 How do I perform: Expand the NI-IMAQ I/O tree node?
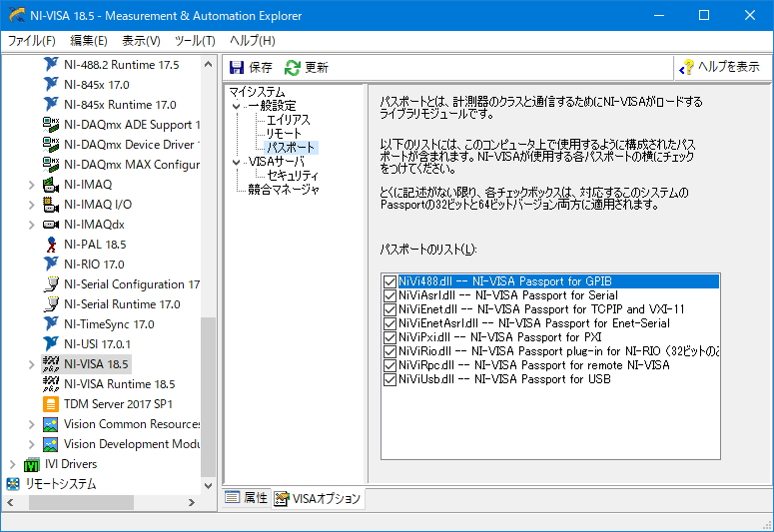click(32, 205)
